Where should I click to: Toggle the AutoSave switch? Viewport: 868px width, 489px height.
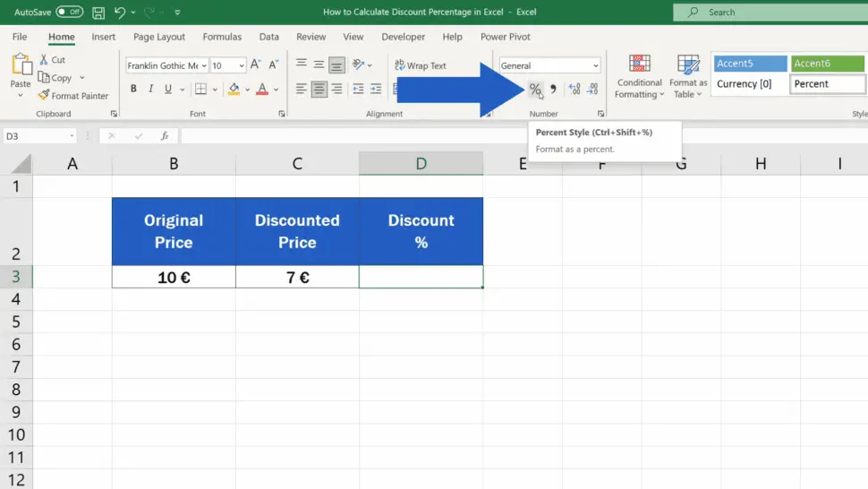(x=69, y=13)
